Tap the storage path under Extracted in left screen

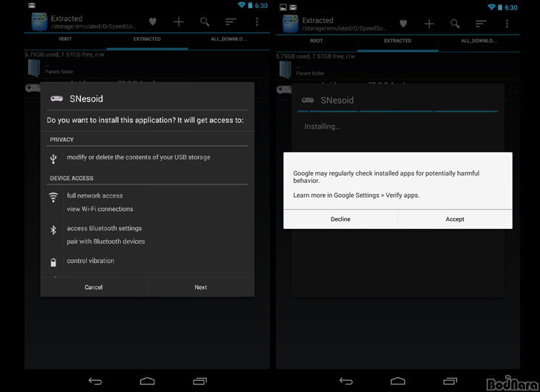click(93, 27)
